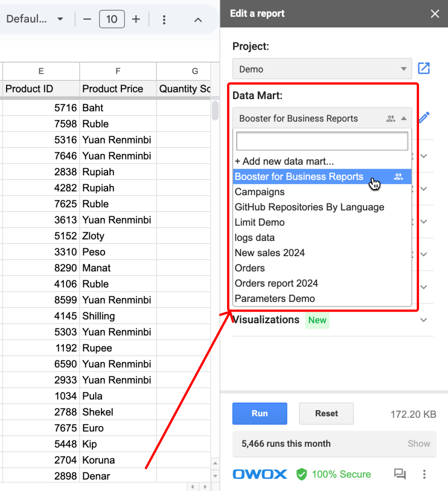Expand the Visualizations section chevron
The image size is (448, 491).
(424, 320)
